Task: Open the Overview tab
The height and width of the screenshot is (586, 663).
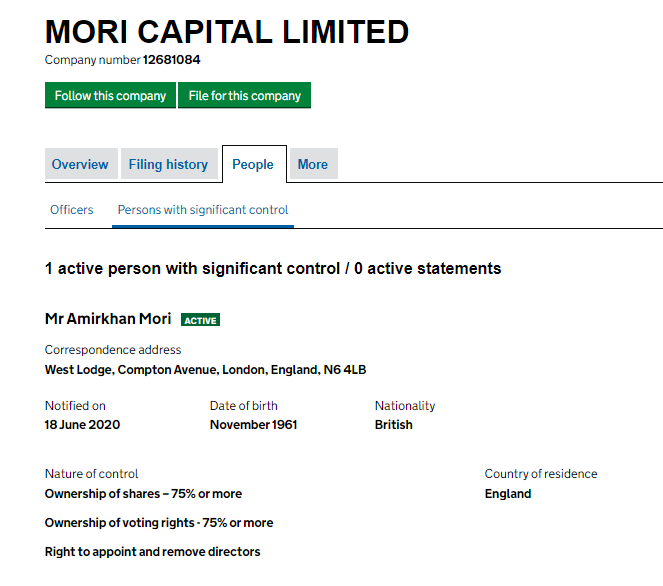Action: click(x=80, y=164)
